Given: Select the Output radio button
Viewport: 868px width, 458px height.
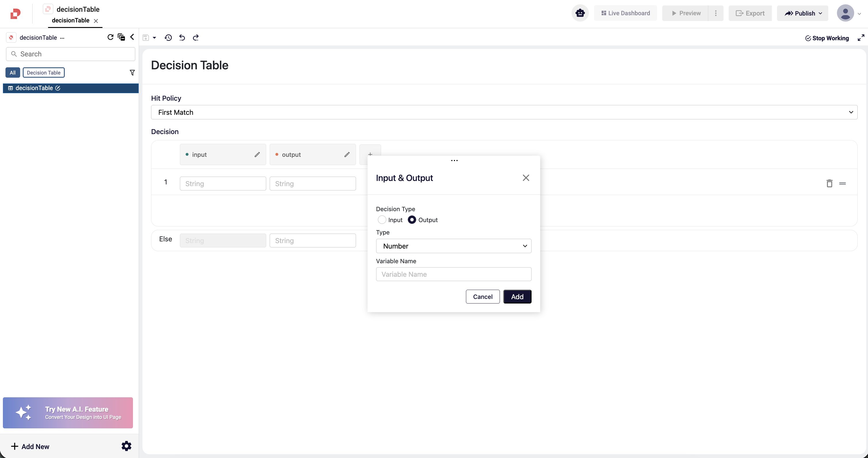Looking at the screenshot, I should point(412,220).
